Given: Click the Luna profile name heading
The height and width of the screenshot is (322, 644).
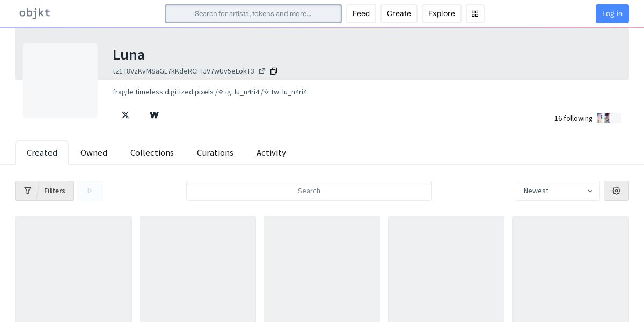Looking at the screenshot, I should coord(129,55).
